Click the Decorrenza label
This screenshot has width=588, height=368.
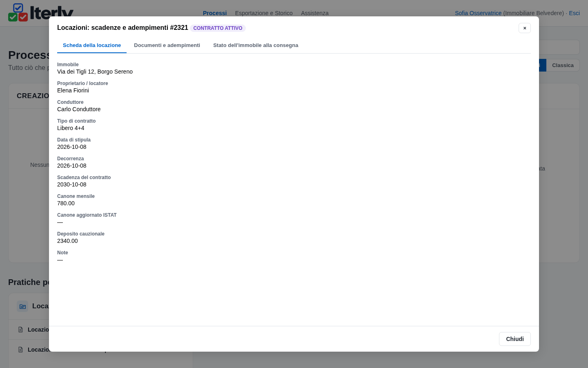[70, 159]
